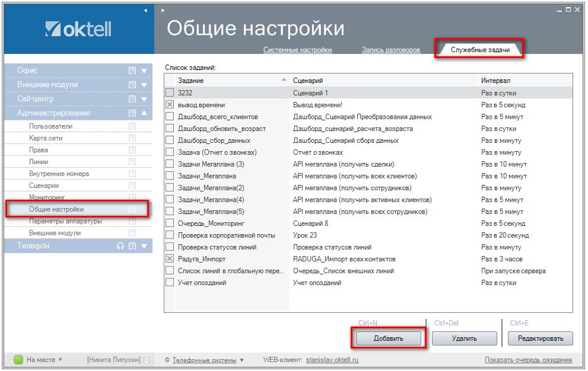Open the Запись разговоров tab

pos(390,50)
